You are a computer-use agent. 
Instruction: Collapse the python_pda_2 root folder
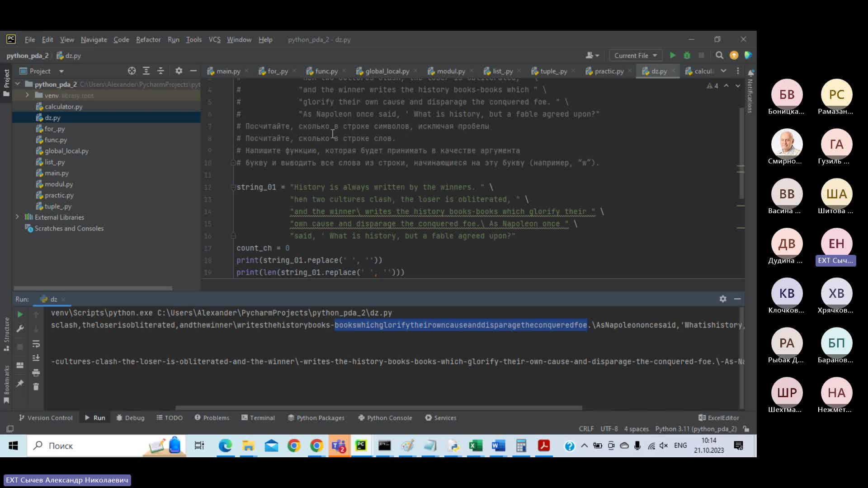(x=18, y=84)
